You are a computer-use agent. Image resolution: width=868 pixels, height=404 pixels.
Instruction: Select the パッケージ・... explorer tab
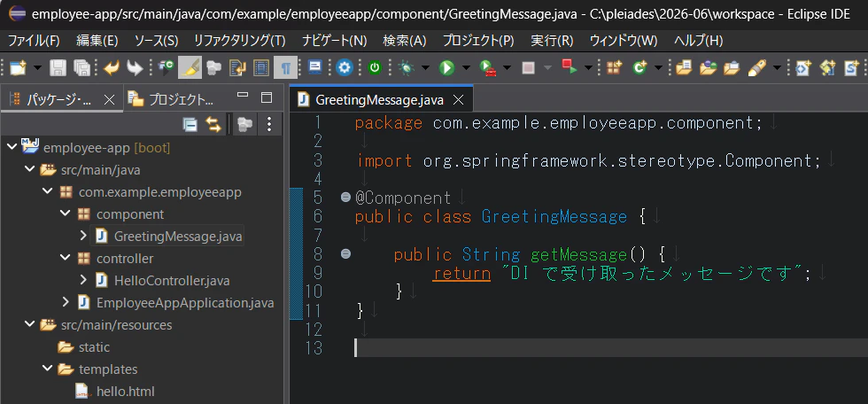62,99
